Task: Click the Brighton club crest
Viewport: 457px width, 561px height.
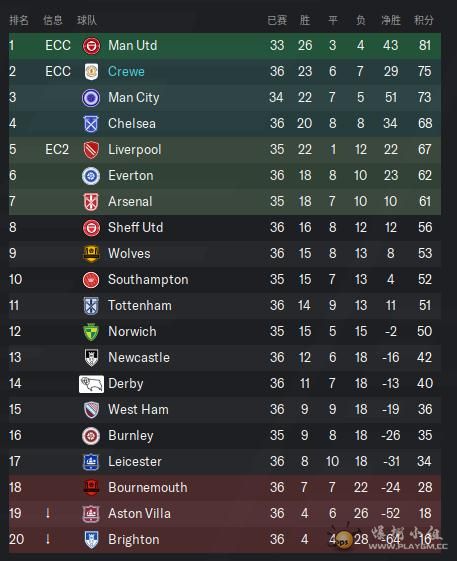Action: [91, 540]
